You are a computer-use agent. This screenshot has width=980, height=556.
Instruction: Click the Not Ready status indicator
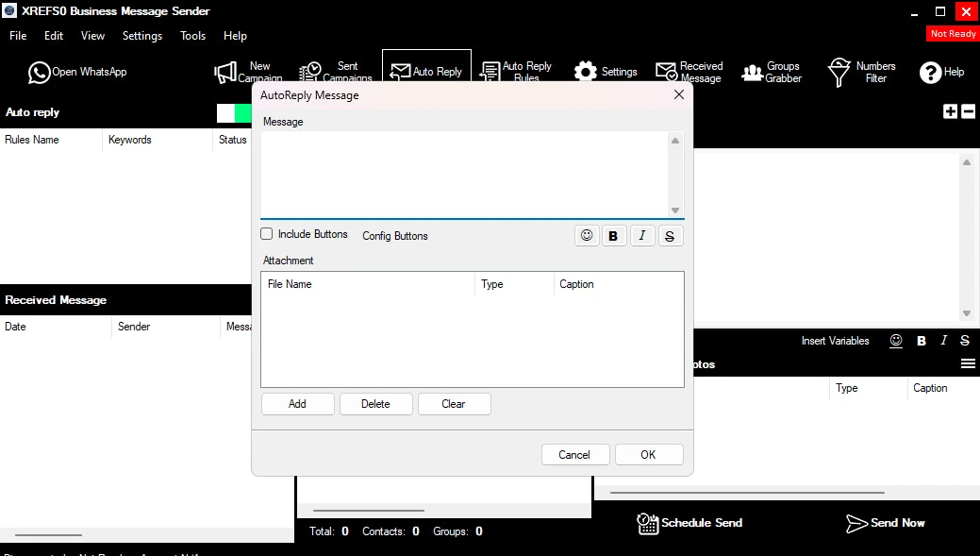tap(953, 34)
